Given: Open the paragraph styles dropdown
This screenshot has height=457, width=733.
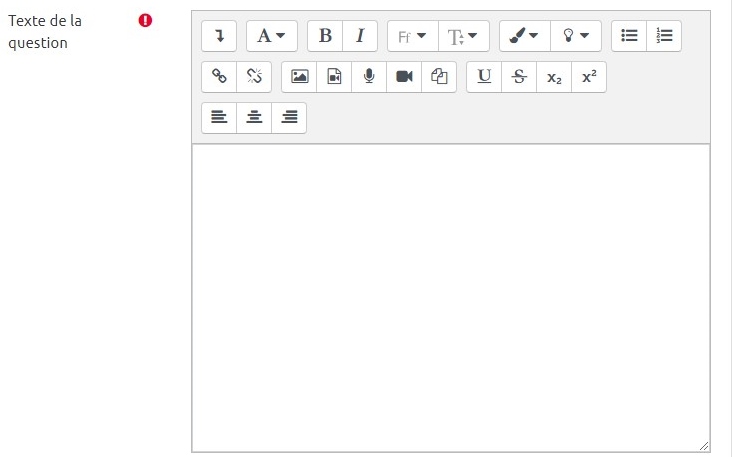Looking at the screenshot, I should (271, 36).
